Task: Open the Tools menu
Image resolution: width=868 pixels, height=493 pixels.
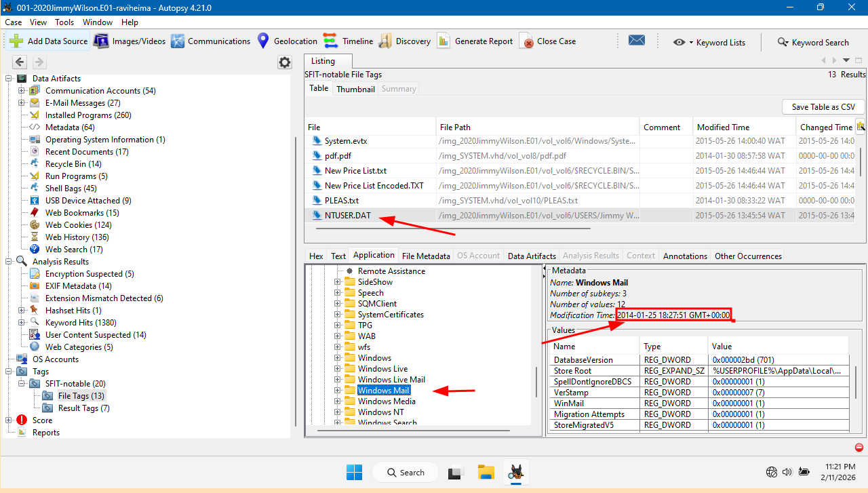Action: (64, 22)
